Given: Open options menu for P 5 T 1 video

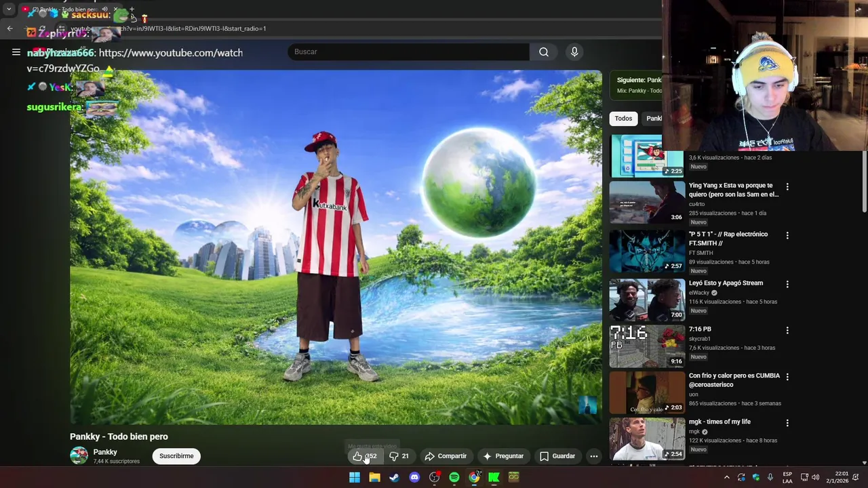Looking at the screenshot, I should click(x=787, y=235).
